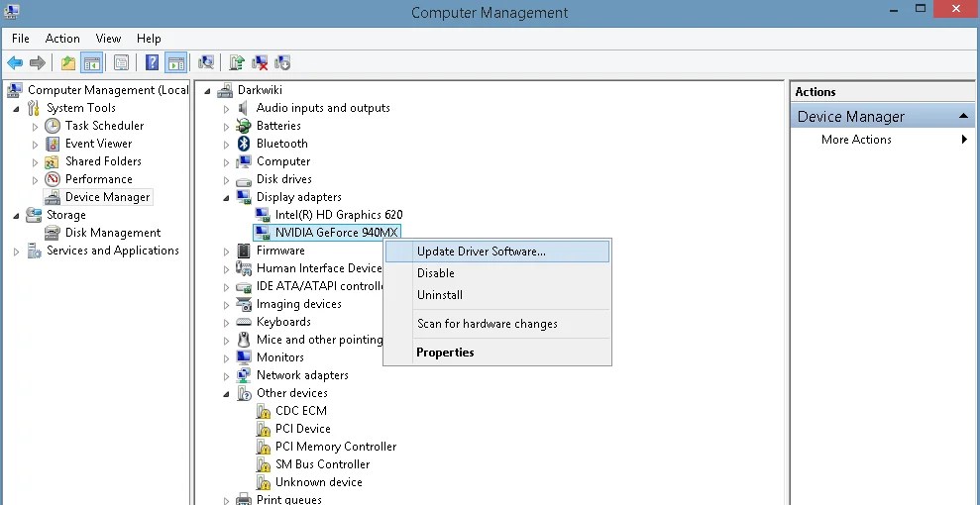Select PCI Memory Controller device
Viewport: 980px width, 505px height.
pos(336,447)
